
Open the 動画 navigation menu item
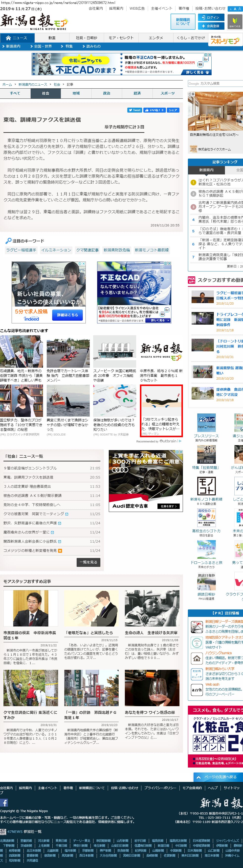51,38
